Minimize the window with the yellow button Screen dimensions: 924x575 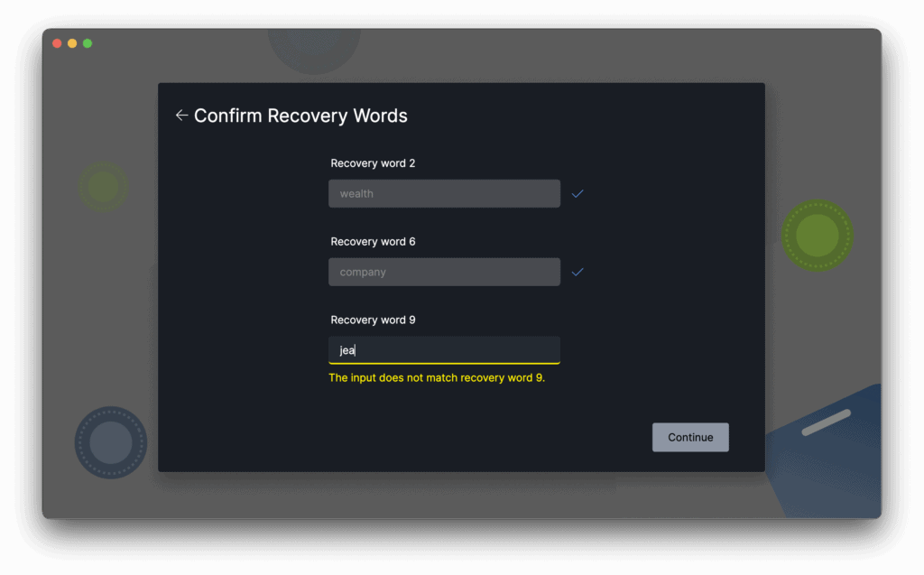point(72,43)
